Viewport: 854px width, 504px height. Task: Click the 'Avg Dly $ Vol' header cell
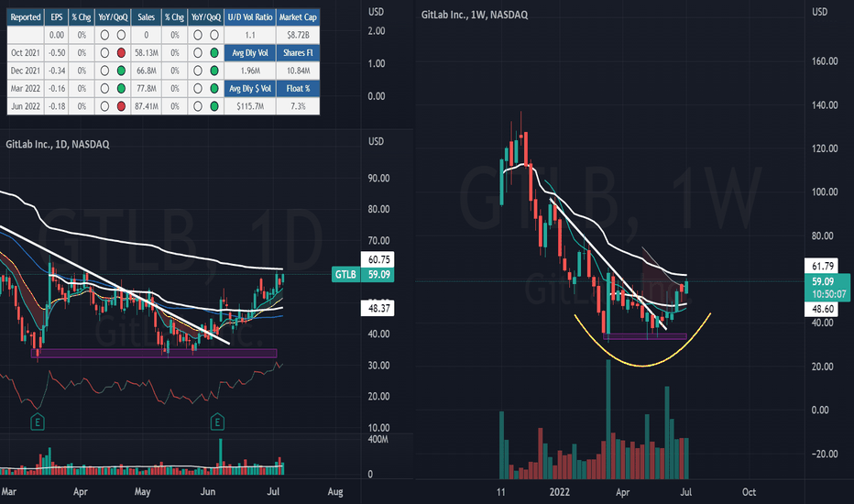[x=250, y=88]
